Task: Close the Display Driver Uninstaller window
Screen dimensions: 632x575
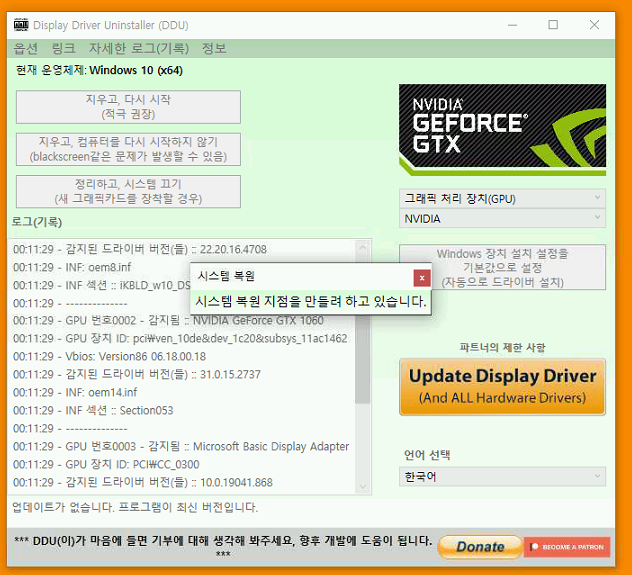Action: coord(594,25)
